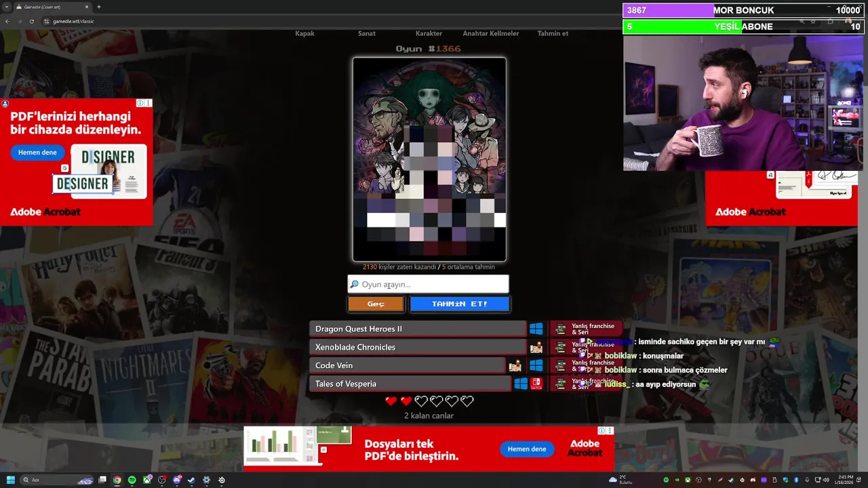Switch to the Sanat mode tab
868x488 pixels.
coord(367,33)
